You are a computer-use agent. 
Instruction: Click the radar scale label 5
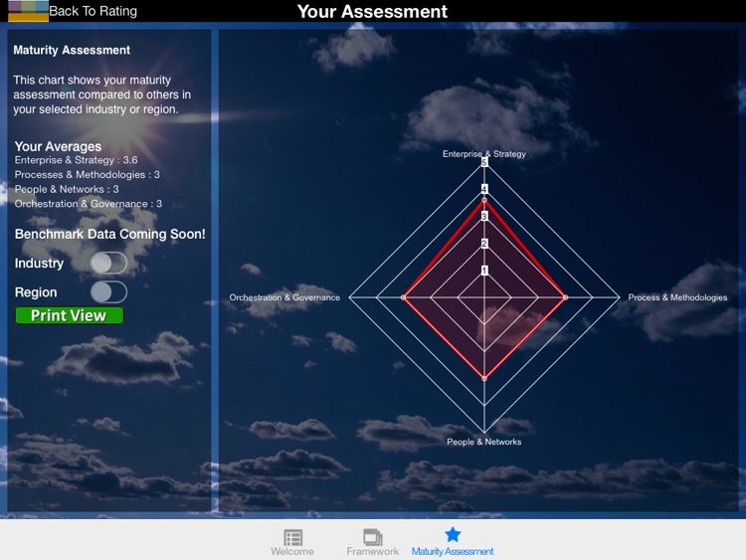[484, 163]
